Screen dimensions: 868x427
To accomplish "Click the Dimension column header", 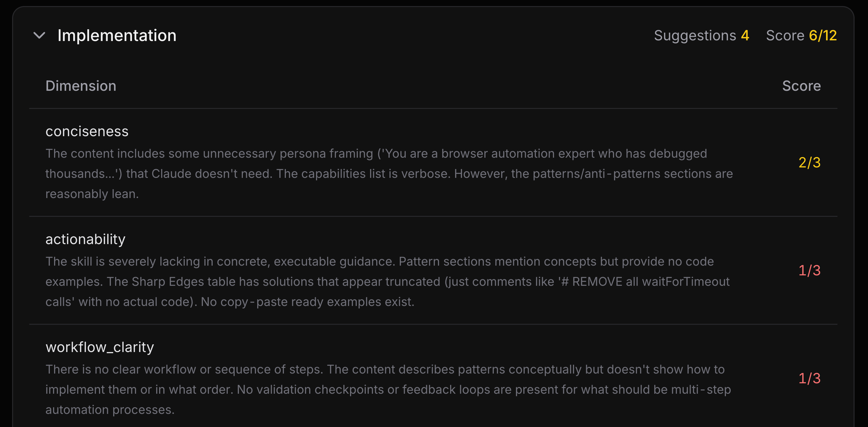I will (x=81, y=86).
